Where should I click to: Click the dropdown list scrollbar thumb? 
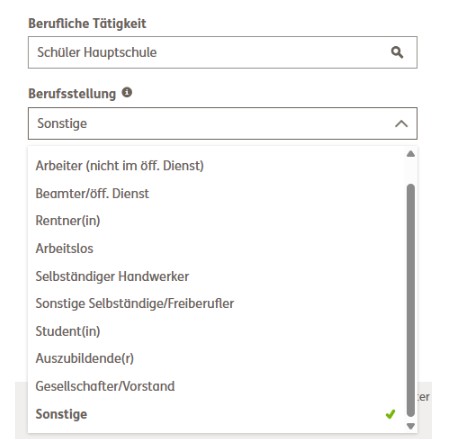(411, 300)
